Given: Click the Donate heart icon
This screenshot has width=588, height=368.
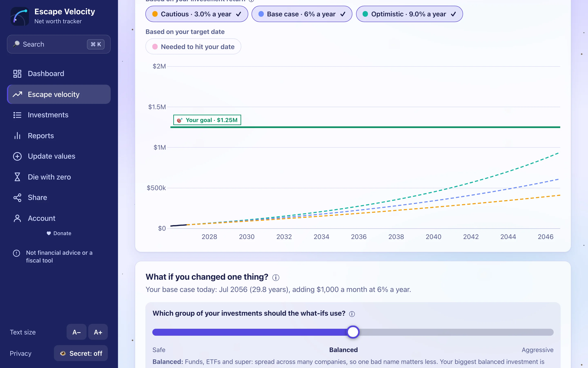Looking at the screenshot, I should tap(49, 233).
